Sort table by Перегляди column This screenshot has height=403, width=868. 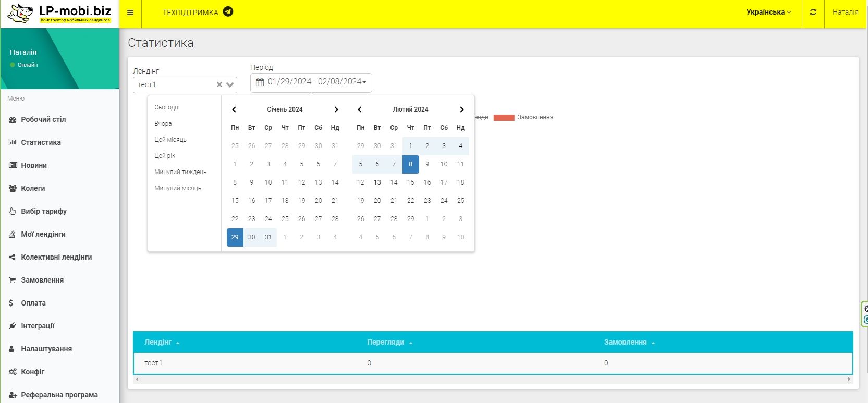(x=386, y=343)
